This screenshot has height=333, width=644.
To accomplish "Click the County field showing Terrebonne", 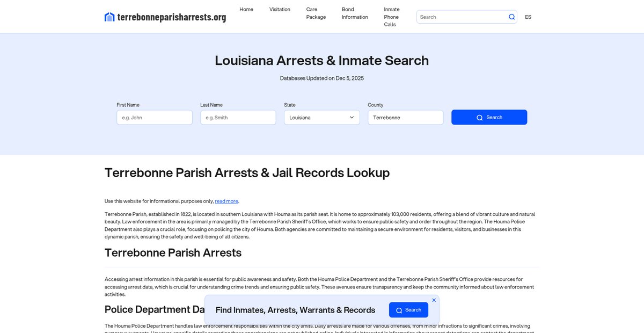I will click(x=406, y=118).
